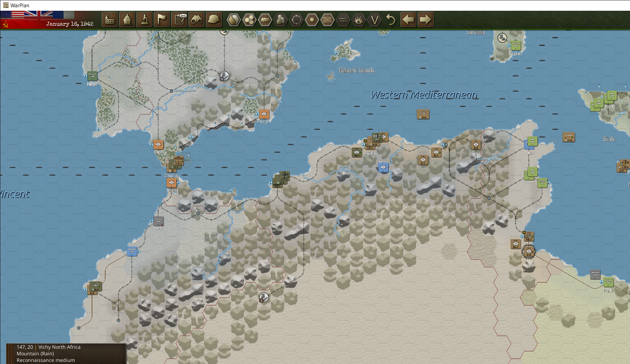Click the Sicily map label

(x=609, y=139)
